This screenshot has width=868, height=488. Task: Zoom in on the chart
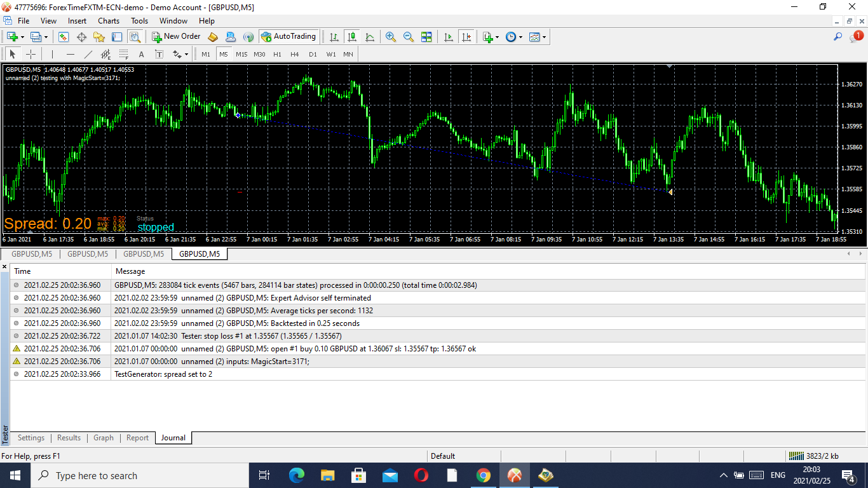(391, 37)
